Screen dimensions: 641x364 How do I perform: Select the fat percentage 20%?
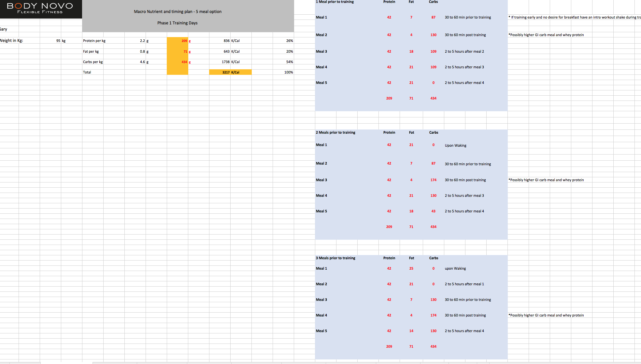(290, 51)
